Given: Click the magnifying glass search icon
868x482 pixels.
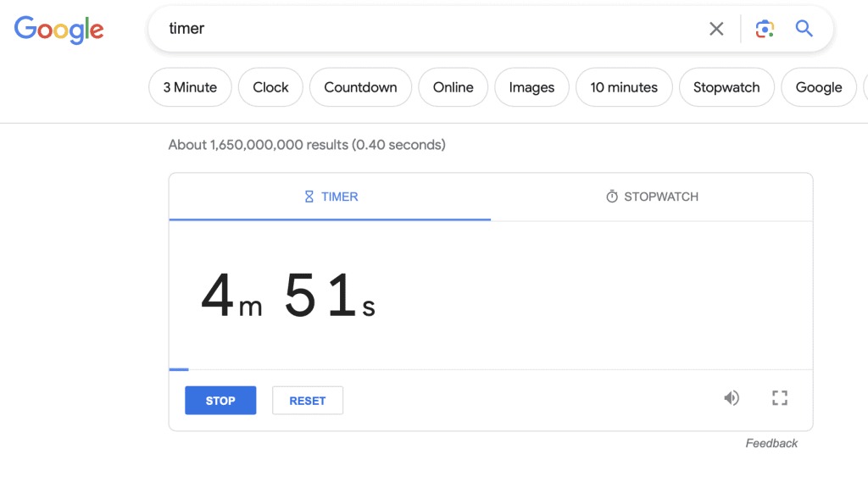Looking at the screenshot, I should click(804, 29).
